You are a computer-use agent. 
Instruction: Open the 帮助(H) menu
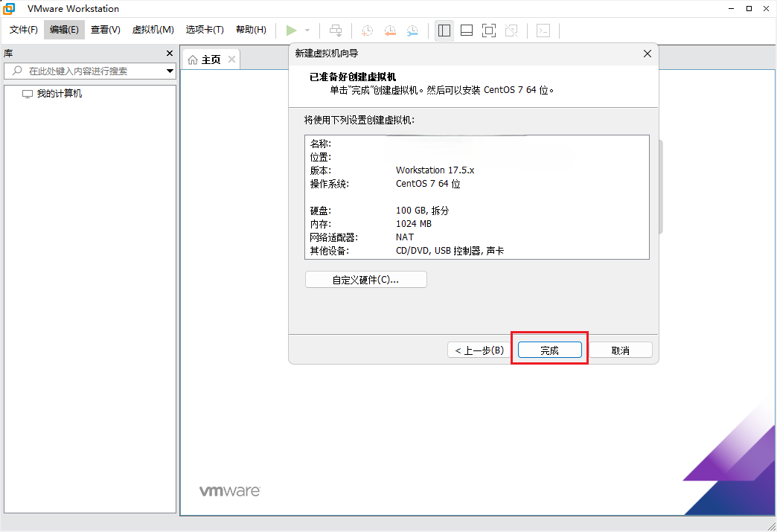point(251,30)
